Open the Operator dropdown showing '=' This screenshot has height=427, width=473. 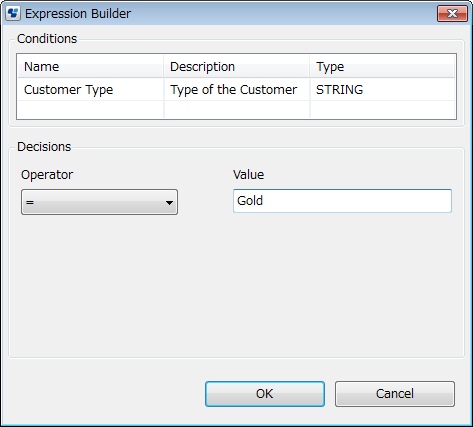(x=99, y=202)
